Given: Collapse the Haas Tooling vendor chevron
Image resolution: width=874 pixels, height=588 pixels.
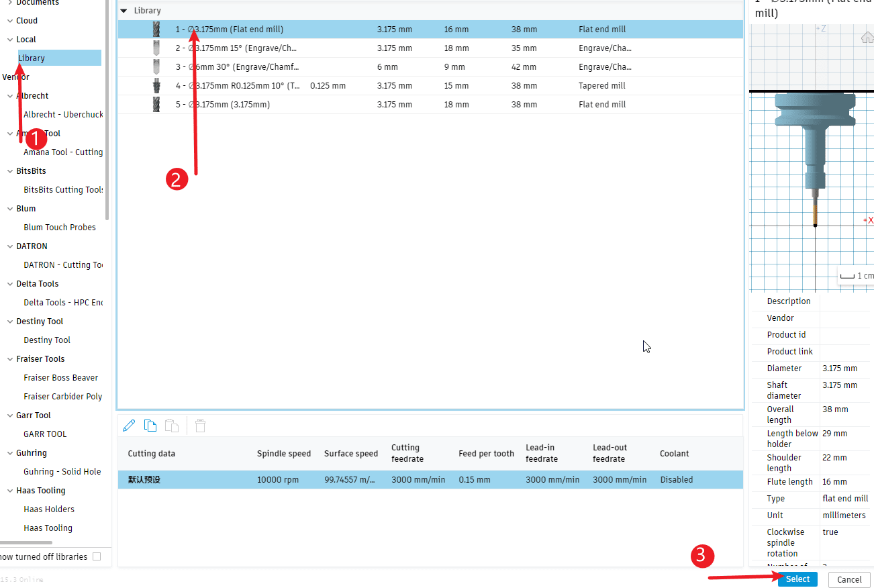Looking at the screenshot, I should pos(10,491).
